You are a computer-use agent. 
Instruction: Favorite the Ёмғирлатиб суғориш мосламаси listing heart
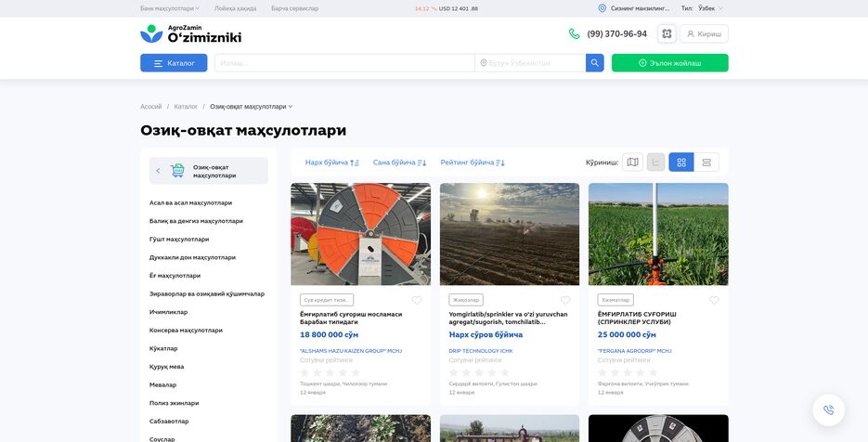click(x=417, y=300)
